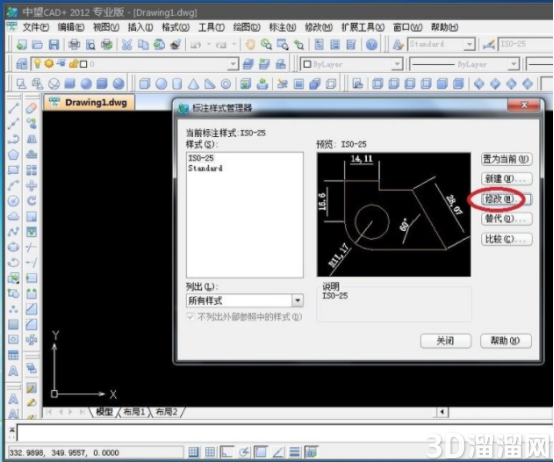Click the Save floppy disk icon
The width and height of the screenshot is (554, 462).
click(54, 45)
